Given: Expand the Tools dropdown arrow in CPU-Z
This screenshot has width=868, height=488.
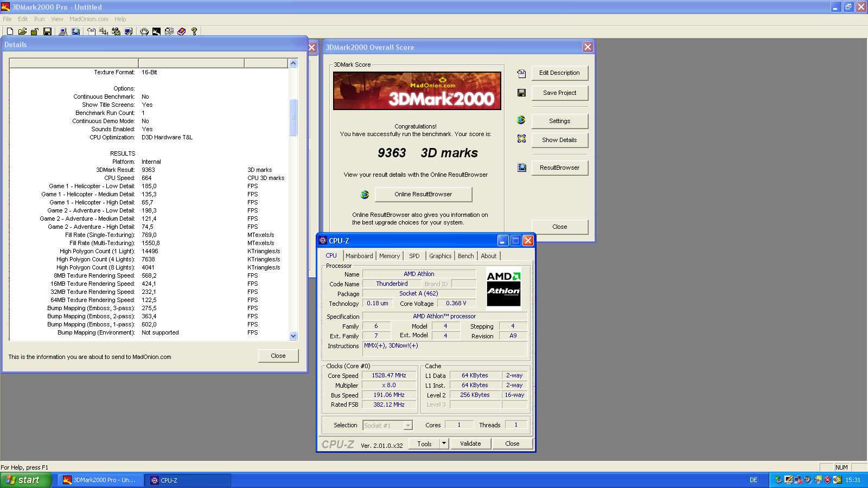Looking at the screenshot, I should tap(444, 444).
